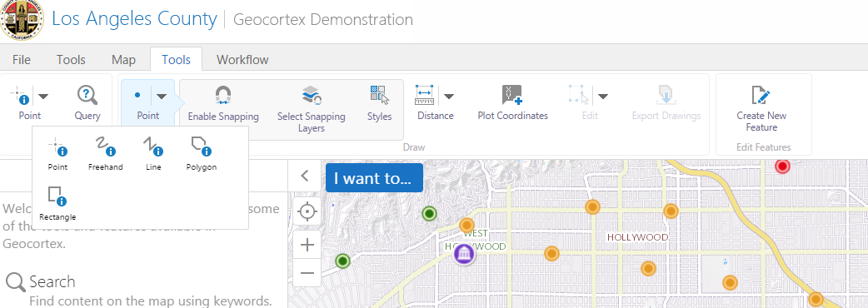Expand the identify tool dropdown arrow
The height and width of the screenshot is (308, 868).
(x=42, y=97)
